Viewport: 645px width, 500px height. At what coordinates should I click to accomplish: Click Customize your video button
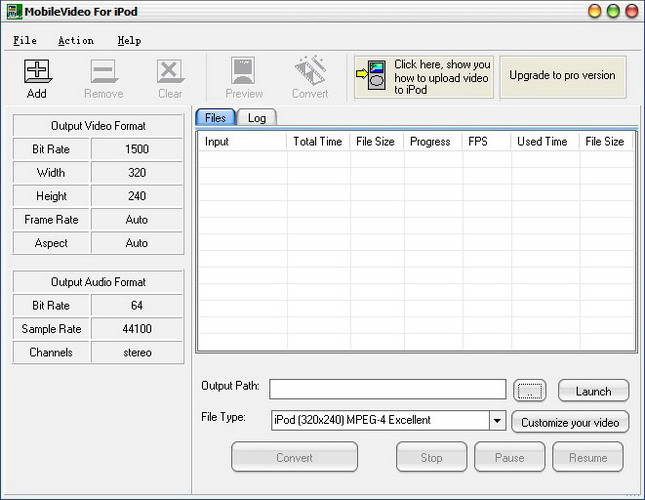570,422
